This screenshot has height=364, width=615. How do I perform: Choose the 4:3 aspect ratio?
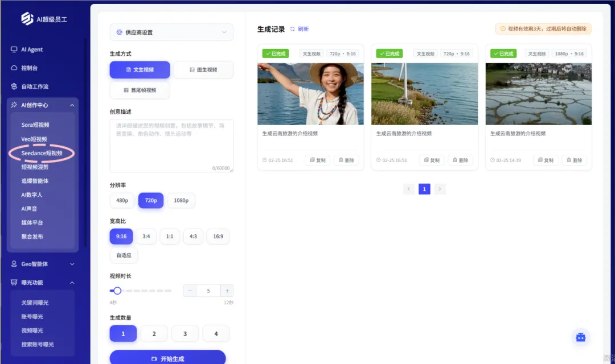pos(194,236)
